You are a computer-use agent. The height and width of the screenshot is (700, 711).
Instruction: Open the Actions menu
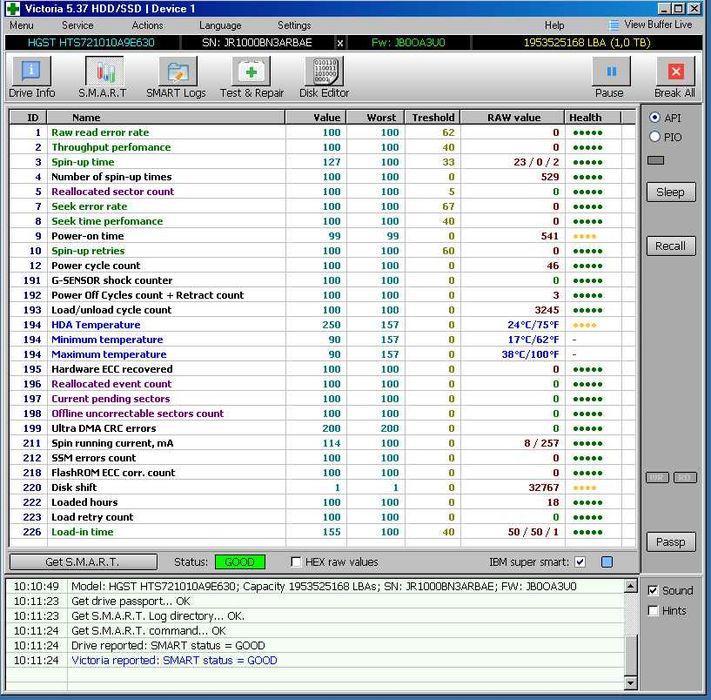click(147, 25)
